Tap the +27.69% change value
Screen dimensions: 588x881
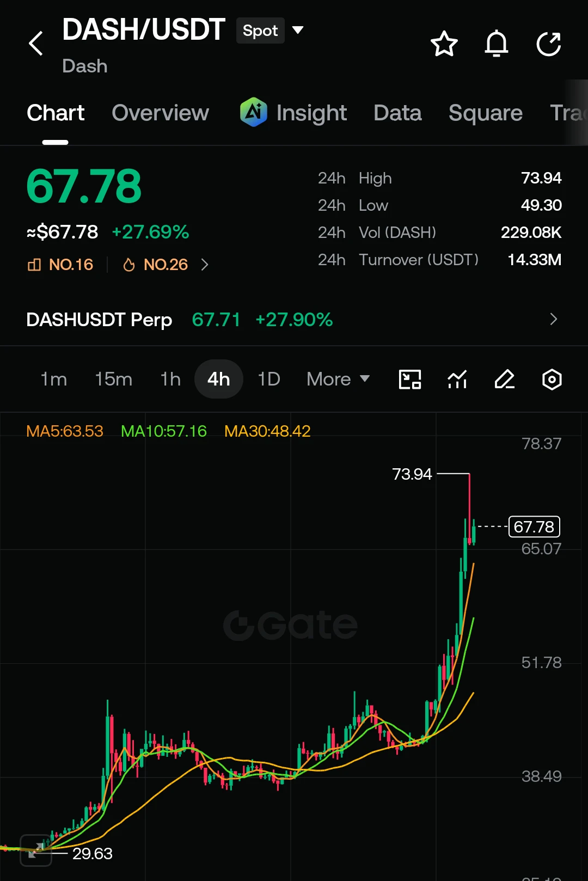(150, 232)
